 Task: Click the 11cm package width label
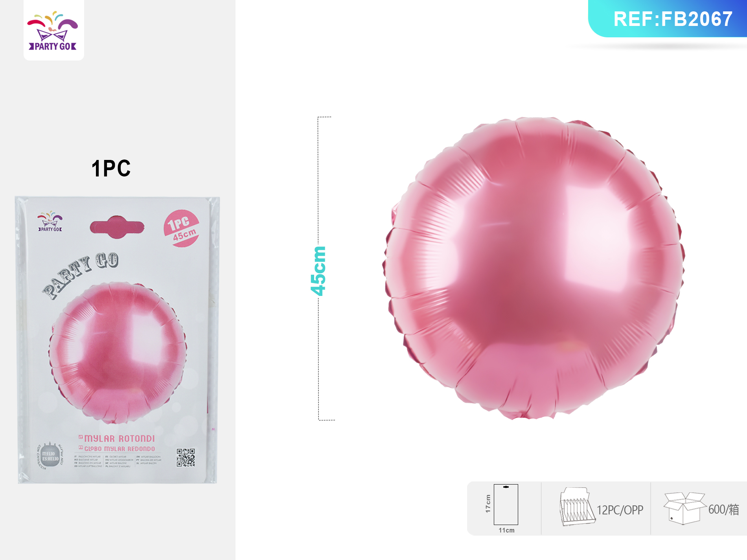coord(506,531)
